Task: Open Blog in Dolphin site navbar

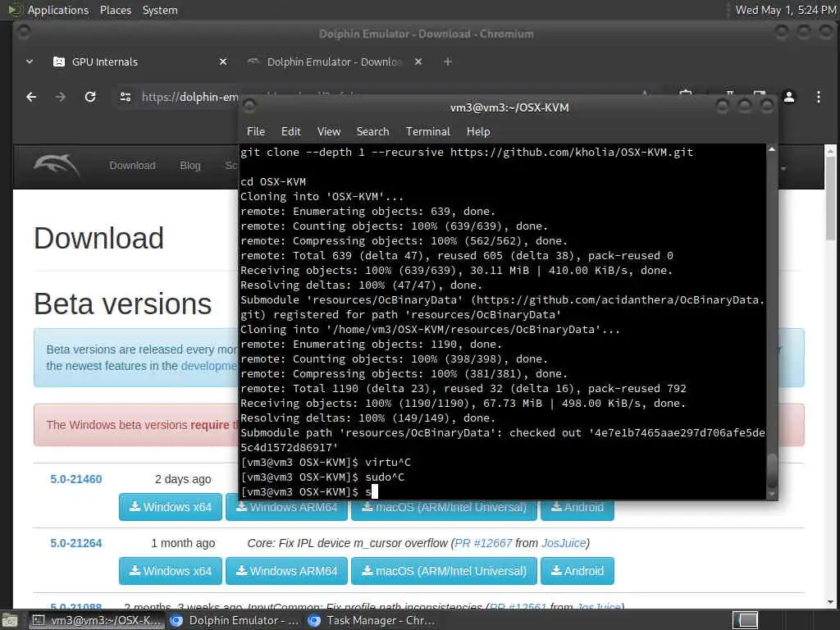Action: 190,166
